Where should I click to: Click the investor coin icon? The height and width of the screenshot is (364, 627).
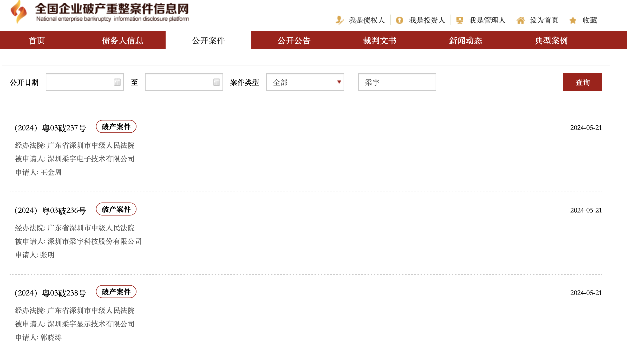point(400,20)
